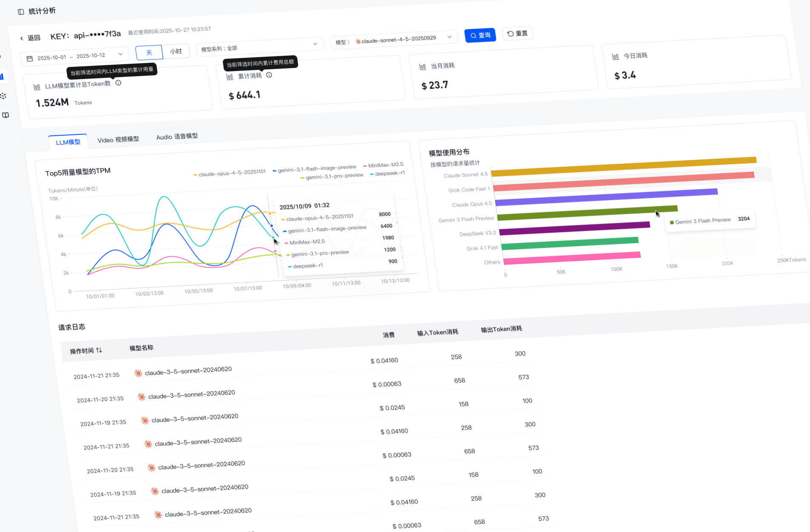
Task: Open the 模型 claude-sonnet-4-5-20250929 dropdown
Action: point(394,40)
